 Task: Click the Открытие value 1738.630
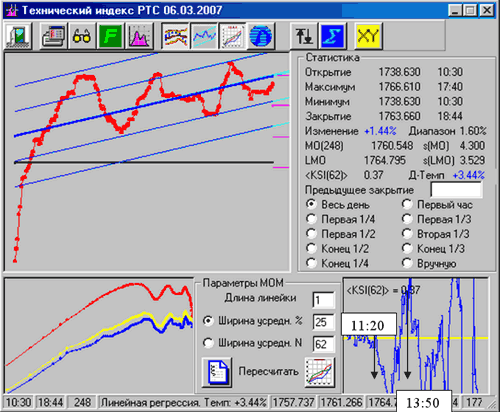point(399,72)
